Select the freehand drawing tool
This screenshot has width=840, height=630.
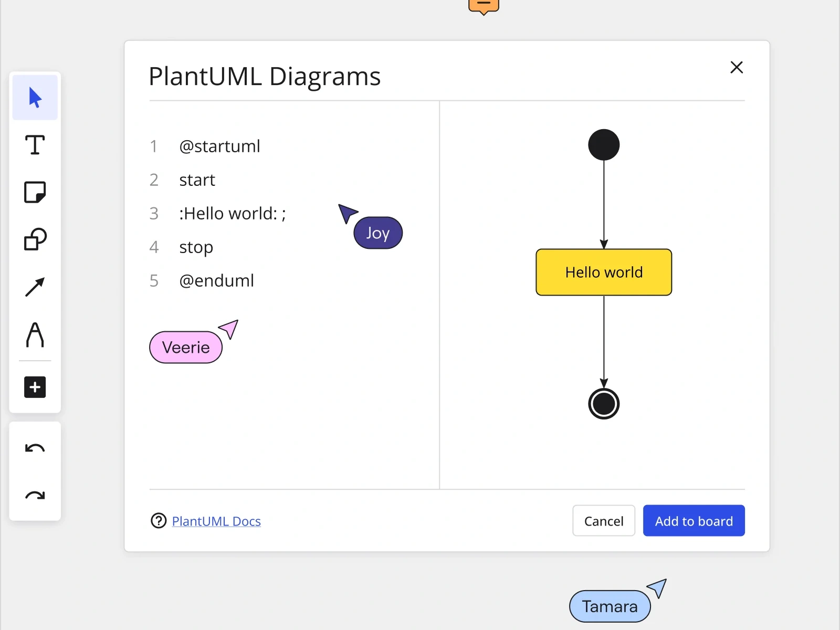tap(35, 336)
